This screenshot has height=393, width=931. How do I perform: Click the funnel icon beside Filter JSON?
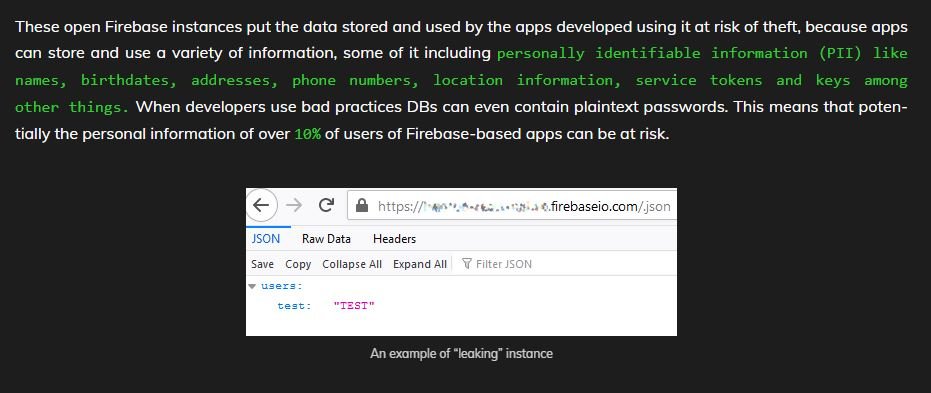point(467,264)
